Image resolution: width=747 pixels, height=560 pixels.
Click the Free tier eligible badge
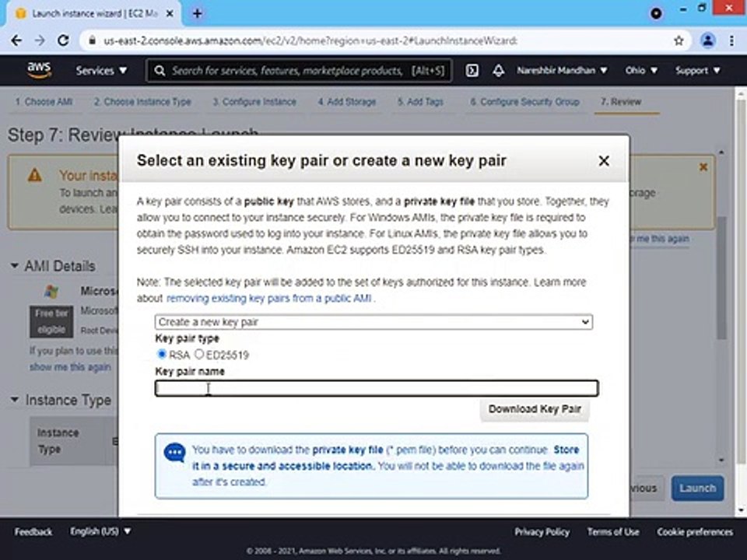tap(51, 321)
